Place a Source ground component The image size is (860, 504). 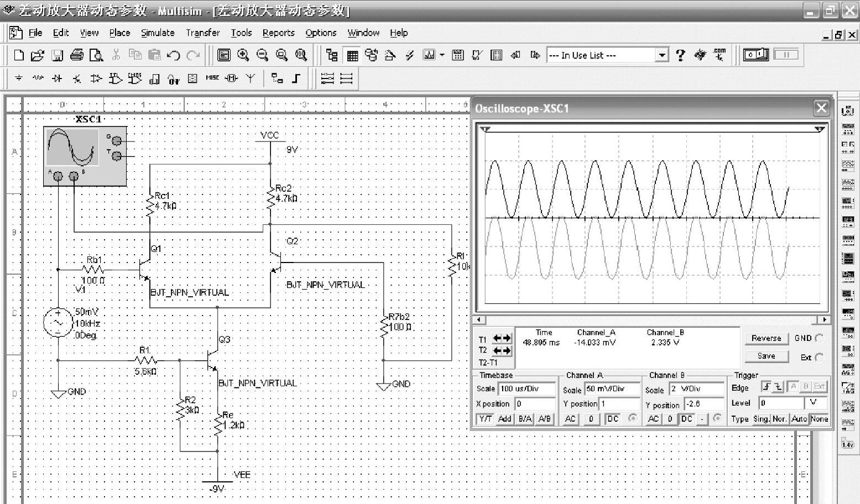coord(19,78)
